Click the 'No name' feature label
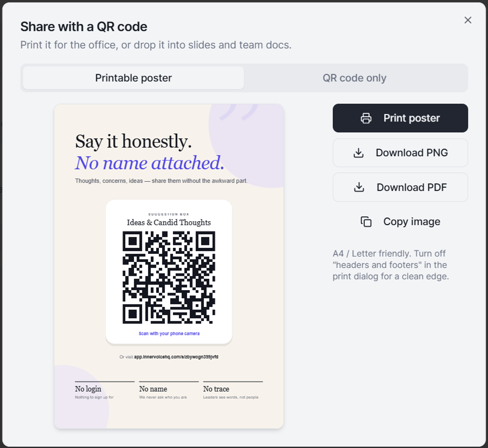The image size is (488, 448). pos(153,389)
